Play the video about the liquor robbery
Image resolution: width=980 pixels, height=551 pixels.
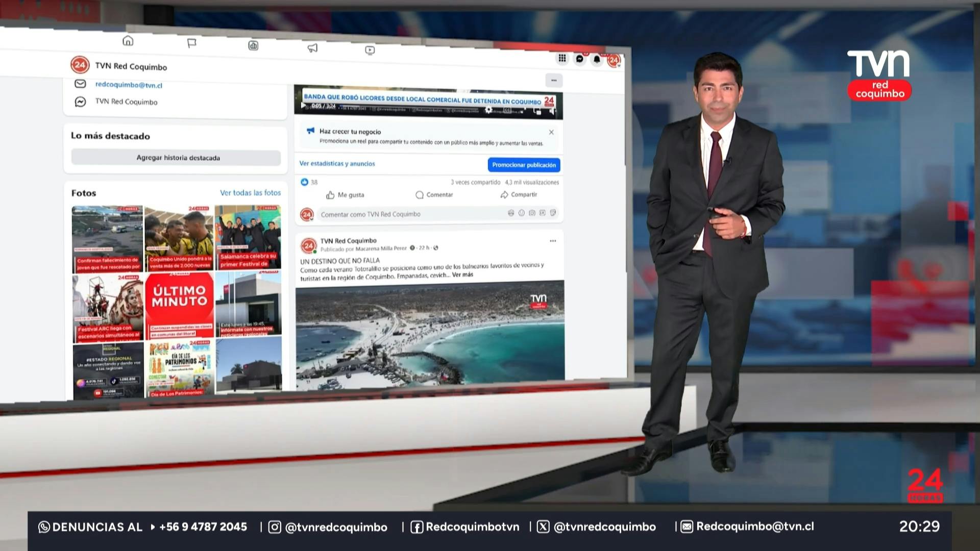[303, 106]
